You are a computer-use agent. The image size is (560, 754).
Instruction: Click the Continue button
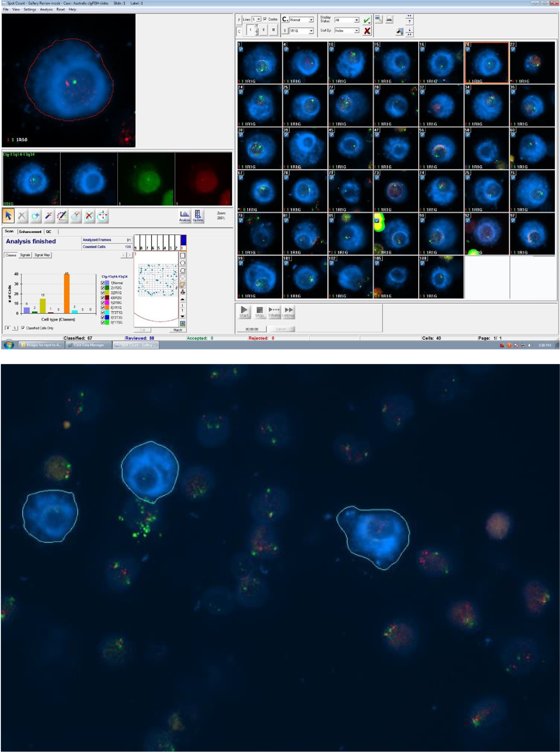(288, 311)
